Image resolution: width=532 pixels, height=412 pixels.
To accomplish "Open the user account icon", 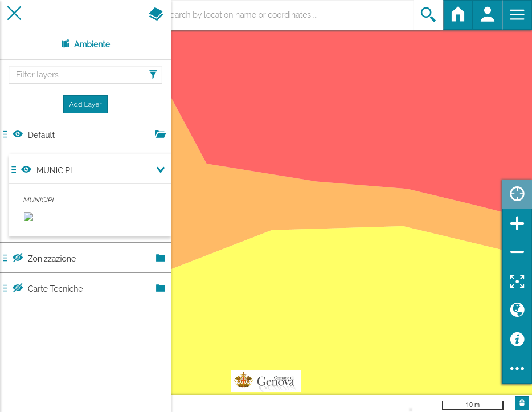I will 488,15.
